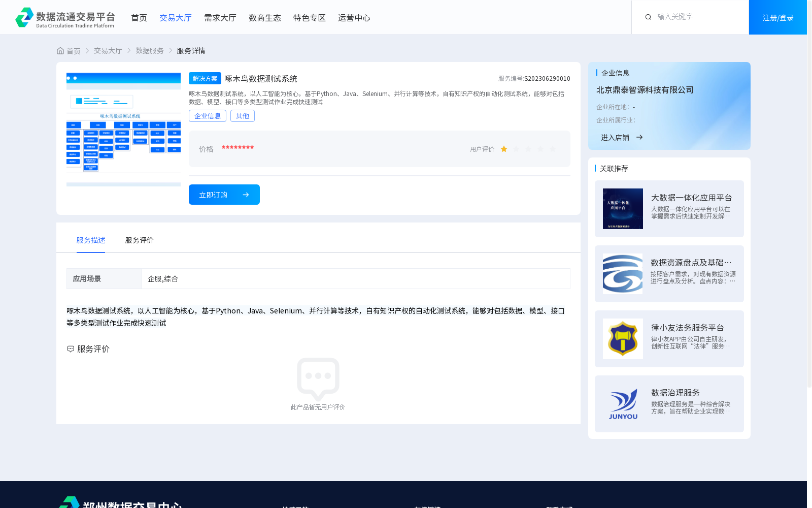Image resolution: width=812 pixels, height=508 pixels.
Task: Open 首页 in top navigation
Action: click(139, 18)
